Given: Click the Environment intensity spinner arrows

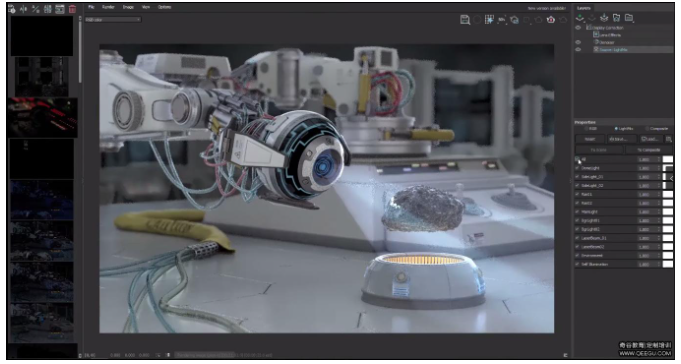Looking at the screenshot, I should coord(659,255).
